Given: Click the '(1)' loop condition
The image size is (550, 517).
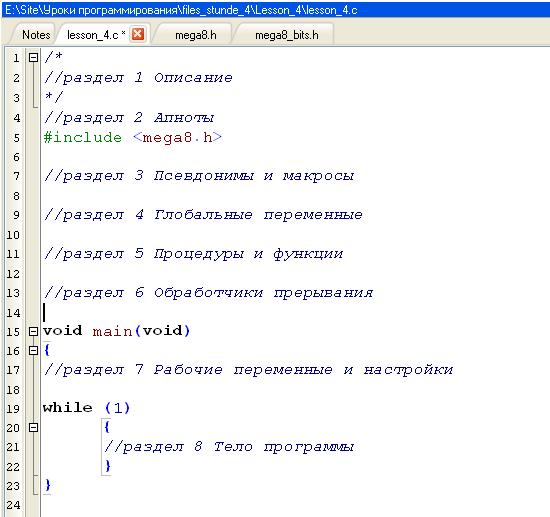Looking at the screenshot, I should click(x=118, y=408).
